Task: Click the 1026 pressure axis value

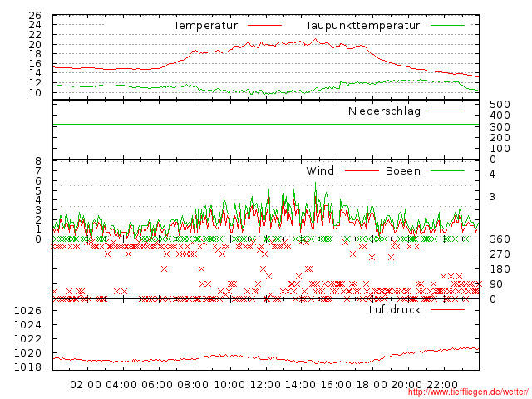Action: pos(27,311)
